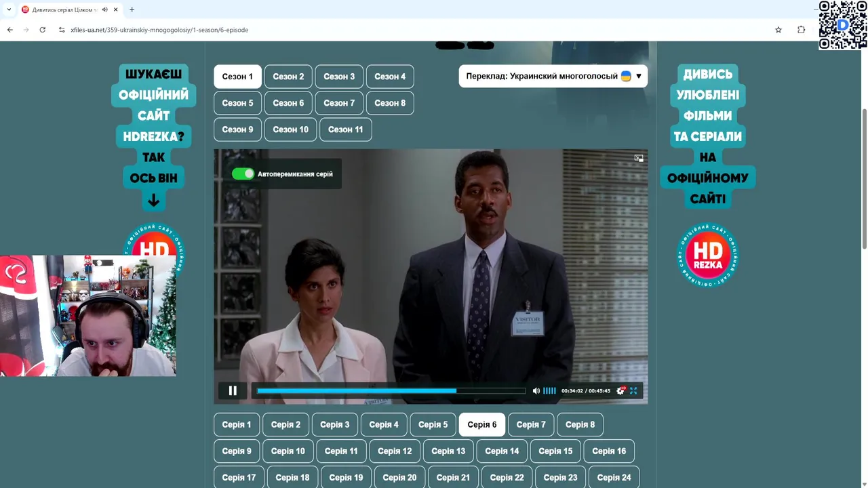Play Серія 13
Image resolution: width=868 pixels, height=488 pixels.
[448, 451]
